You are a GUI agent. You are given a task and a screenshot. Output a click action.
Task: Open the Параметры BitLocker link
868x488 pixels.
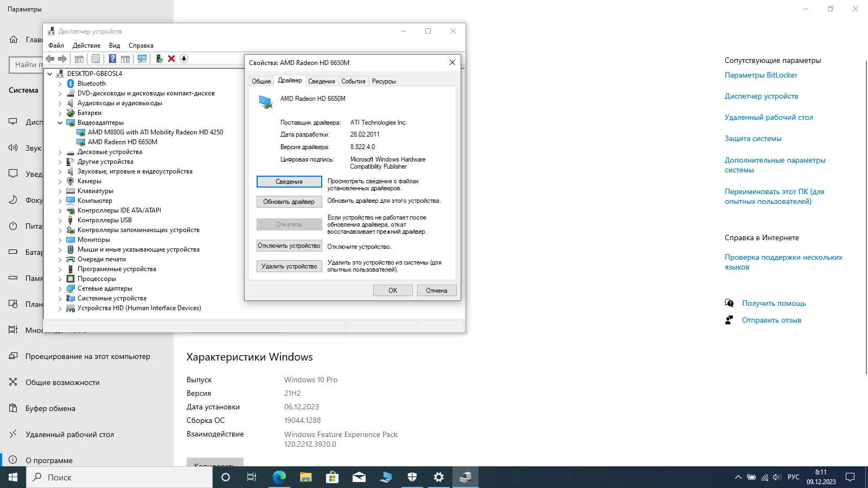click(x=761, y=75)
